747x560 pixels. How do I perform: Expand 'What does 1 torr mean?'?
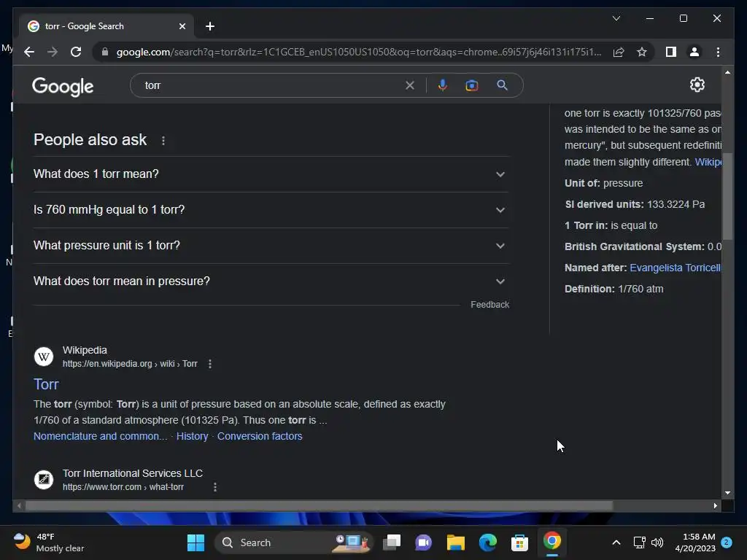(x=271, y=174)
